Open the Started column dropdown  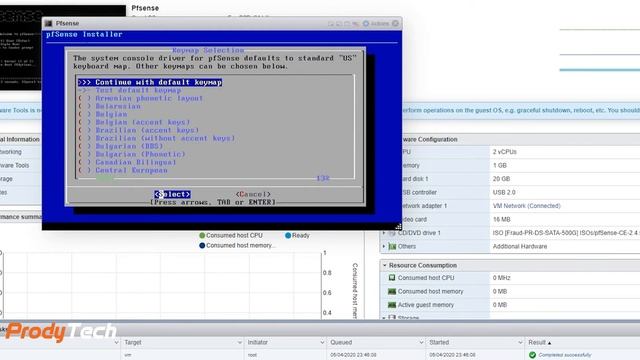tap(520, 342)
